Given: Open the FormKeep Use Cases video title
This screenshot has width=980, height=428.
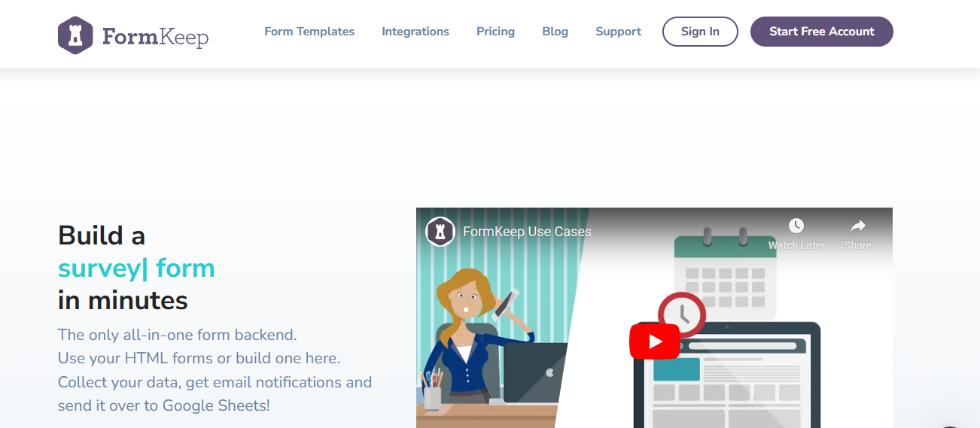Looking at the screenshot, I should (x=527, y=232).
